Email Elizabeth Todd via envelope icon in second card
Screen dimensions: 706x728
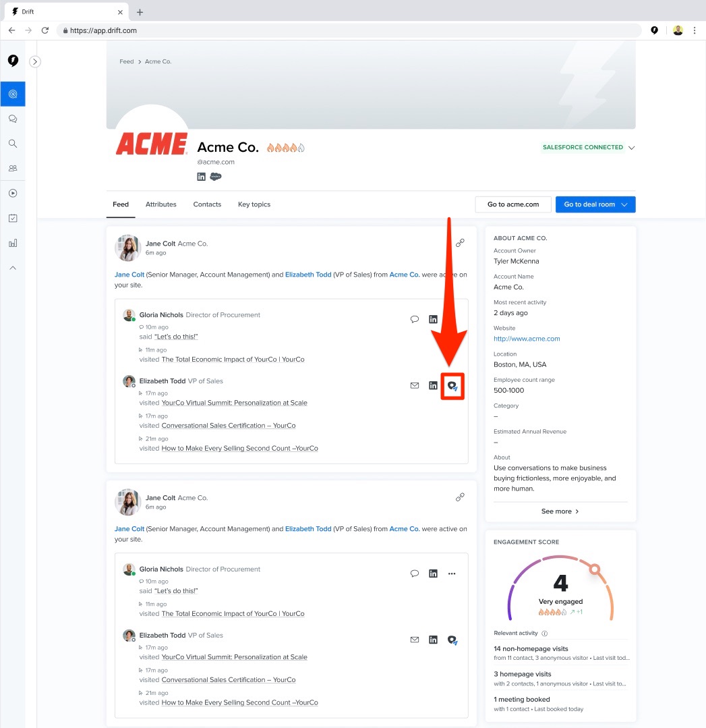[415, 640]
